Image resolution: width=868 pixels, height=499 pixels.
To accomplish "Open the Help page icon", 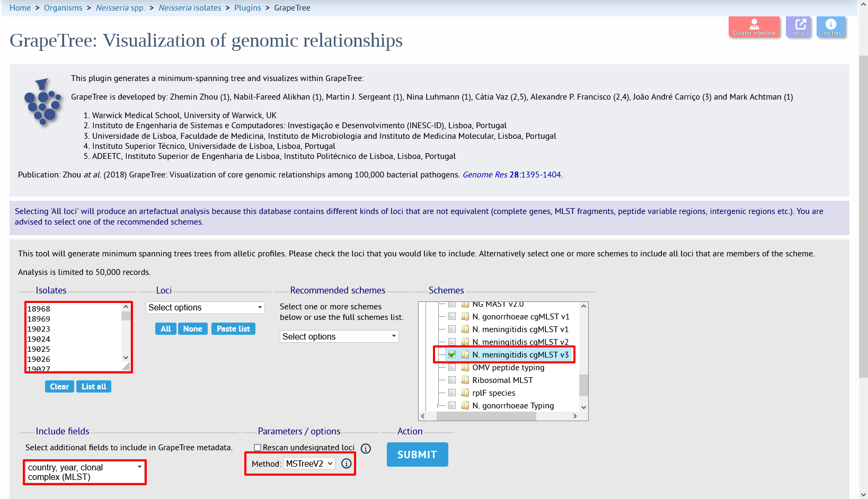I will [x=798, y=26].
